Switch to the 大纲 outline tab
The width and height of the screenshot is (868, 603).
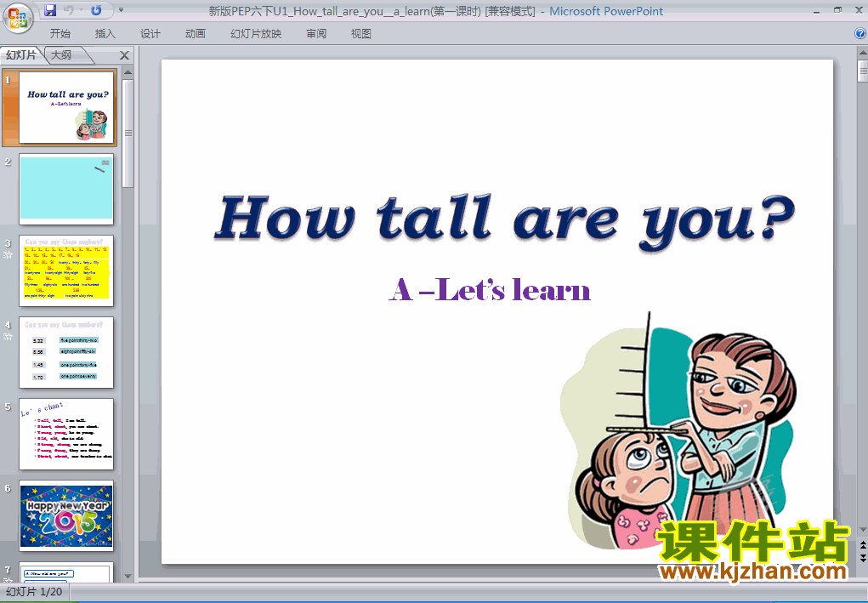point(61,54)
